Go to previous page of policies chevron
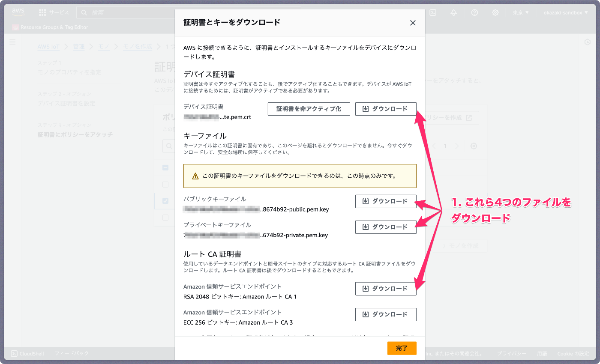 pyautogui.click(x=434, y=146)
